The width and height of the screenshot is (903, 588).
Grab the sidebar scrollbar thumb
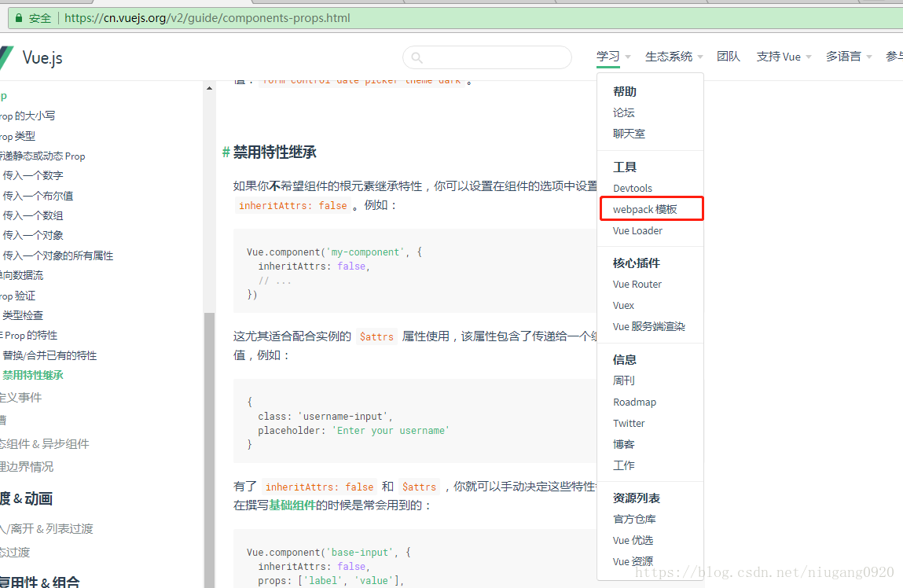(x=209, y=450)
